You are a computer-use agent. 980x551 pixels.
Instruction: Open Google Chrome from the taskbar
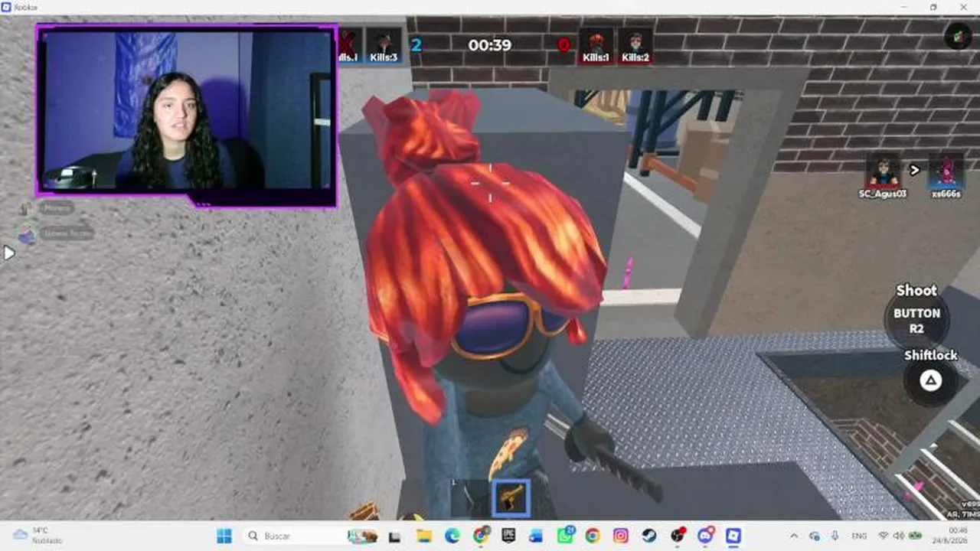[593, 536]
